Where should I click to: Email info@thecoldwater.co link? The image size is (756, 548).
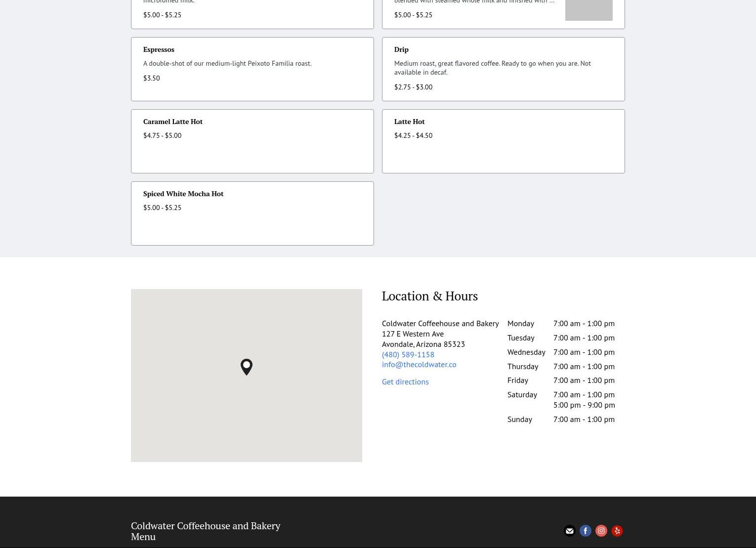(x=419, y=364)
